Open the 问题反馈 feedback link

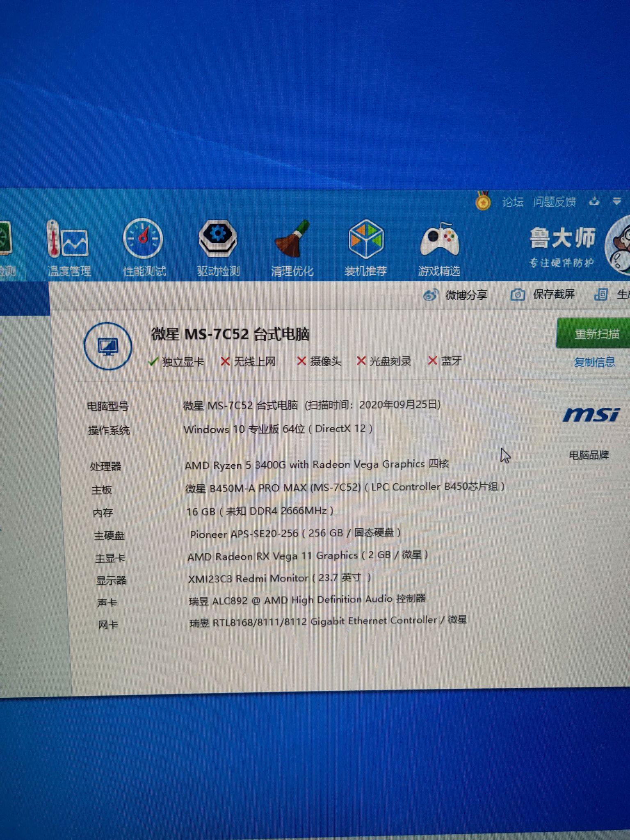(x=555, y=202)
